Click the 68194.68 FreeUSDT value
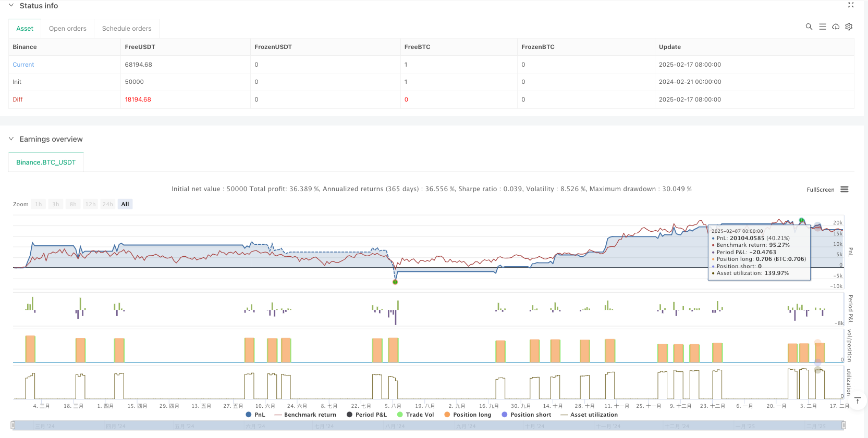The image size is (868, 438). (x=139, y=65)
